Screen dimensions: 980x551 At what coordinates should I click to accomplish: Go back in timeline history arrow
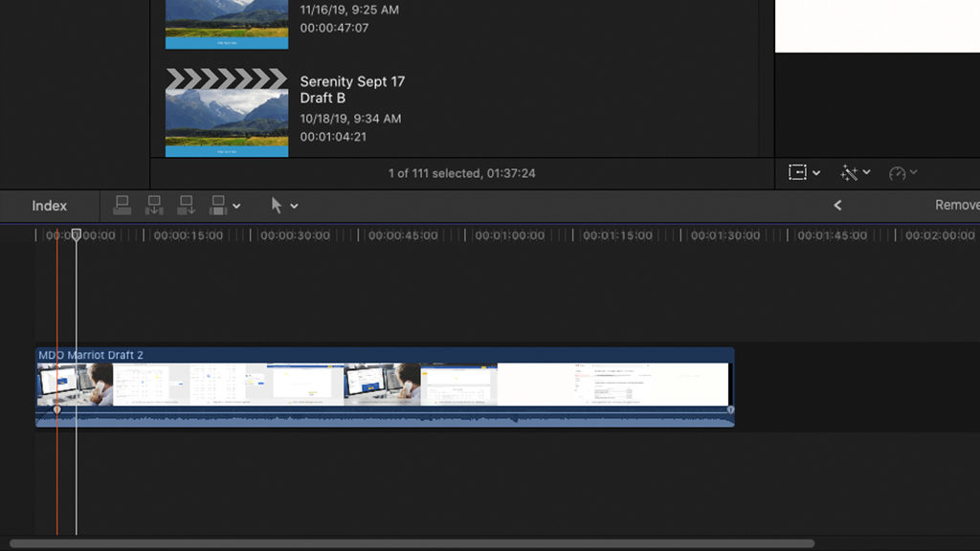pos(837,205)
